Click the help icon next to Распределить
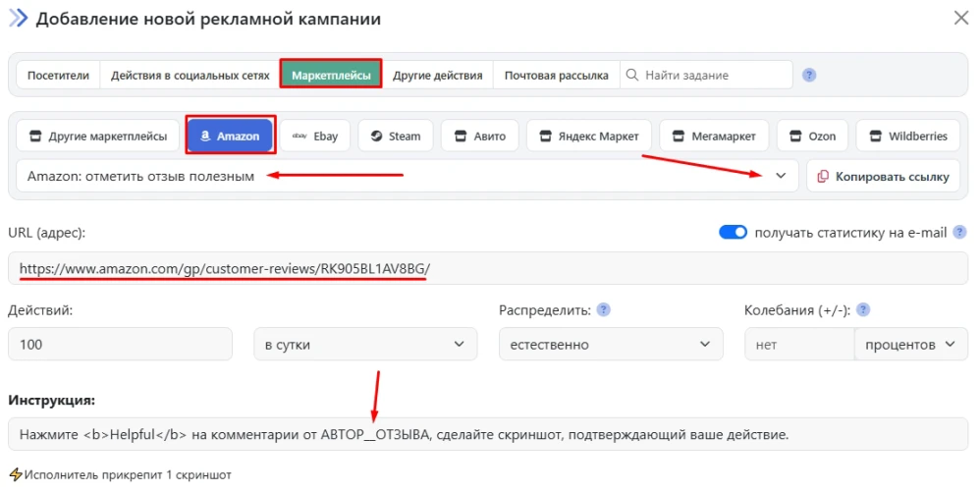This screenshot has width=980, height=493. (x=603, y=310)
